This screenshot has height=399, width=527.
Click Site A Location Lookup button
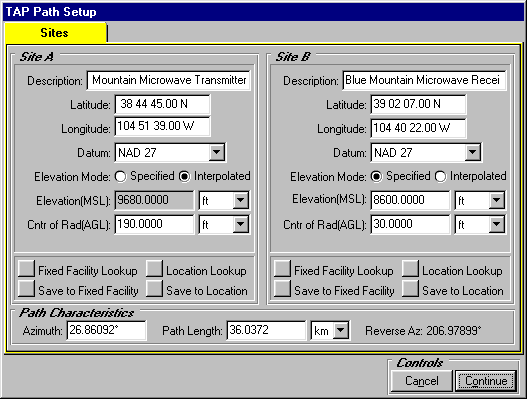tap(154, 268)
